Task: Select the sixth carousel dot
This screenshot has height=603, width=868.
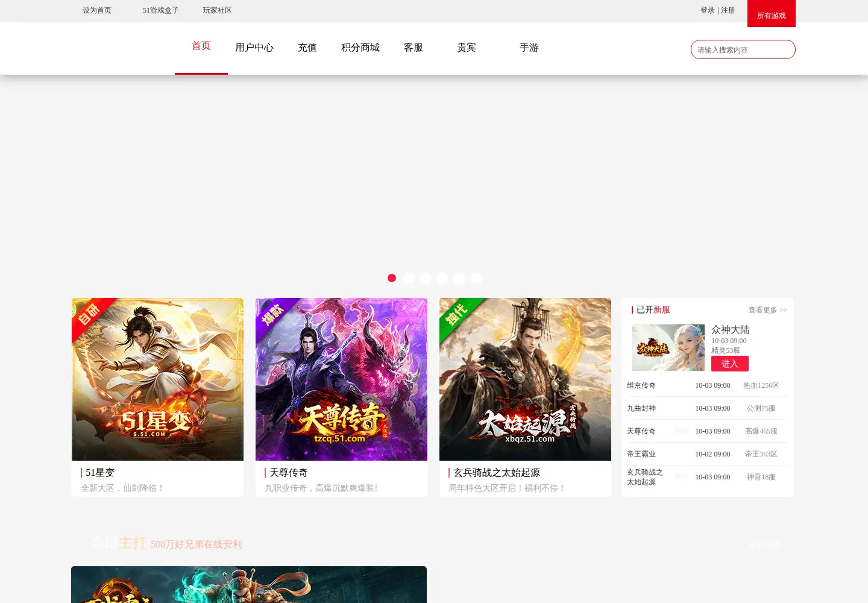Action: 476,278
